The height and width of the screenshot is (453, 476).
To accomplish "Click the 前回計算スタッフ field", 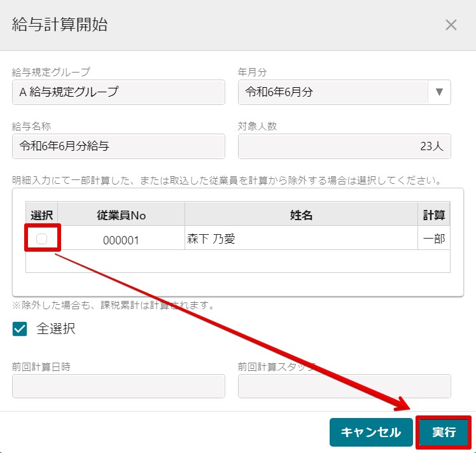I will click(344, 386).
